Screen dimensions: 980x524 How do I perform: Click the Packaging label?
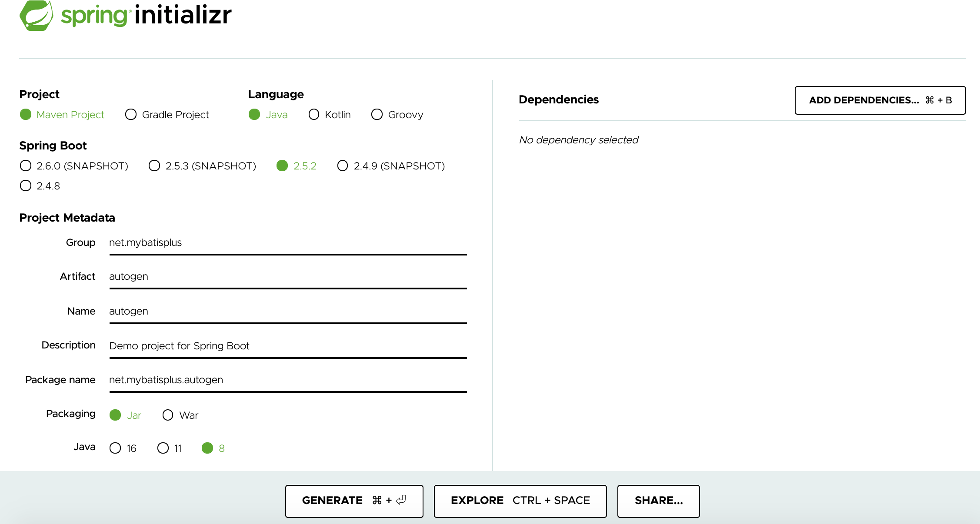pyautogui.click(x=71, y=414)
